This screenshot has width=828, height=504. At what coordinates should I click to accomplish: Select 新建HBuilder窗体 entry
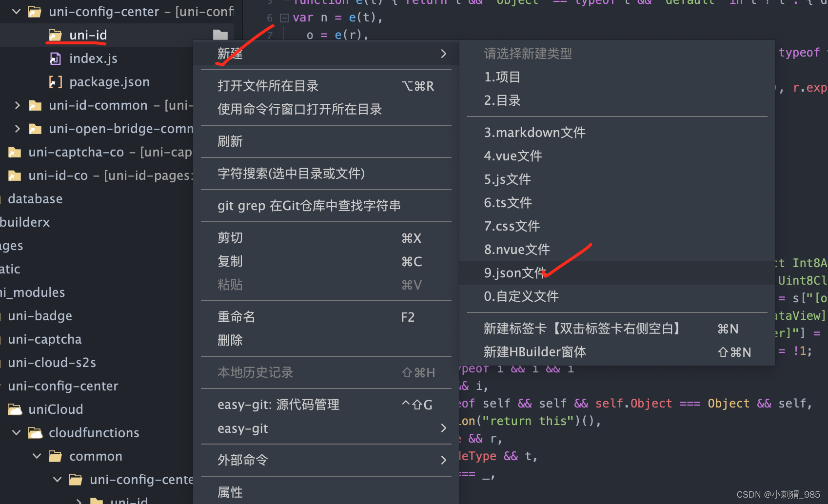[x=617, y=352]
